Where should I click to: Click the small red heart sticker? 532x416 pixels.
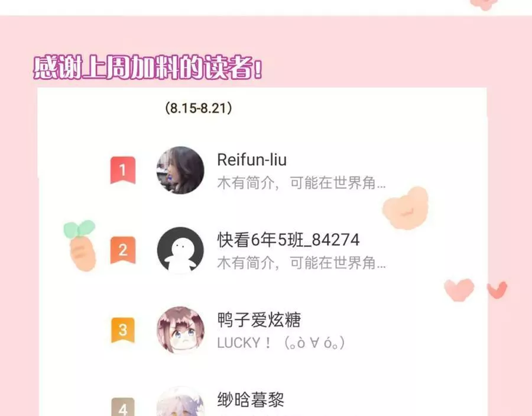[x=497, y=290]
